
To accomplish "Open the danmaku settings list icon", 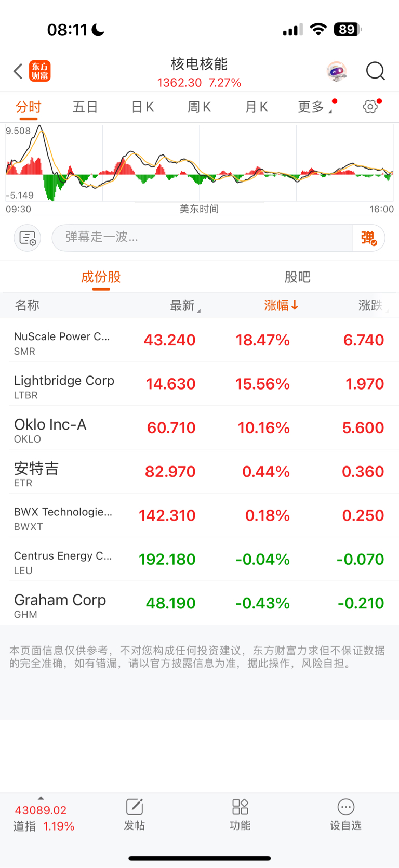I will 28,238.
